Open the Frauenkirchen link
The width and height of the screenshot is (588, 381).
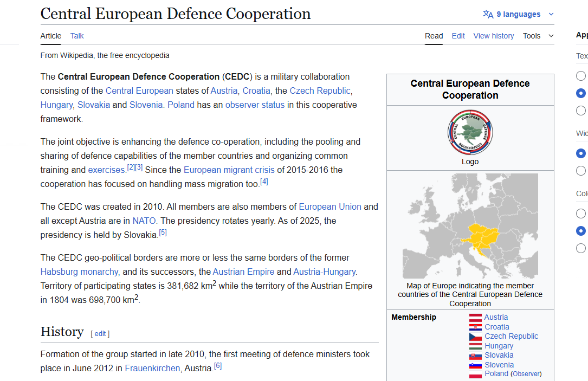click(x=152, y=368)
